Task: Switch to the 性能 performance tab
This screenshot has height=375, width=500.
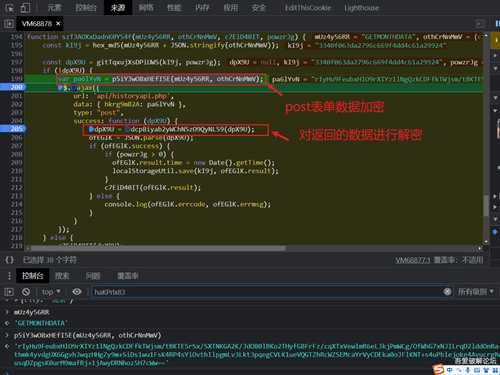Action: click(x=174, y=8)
